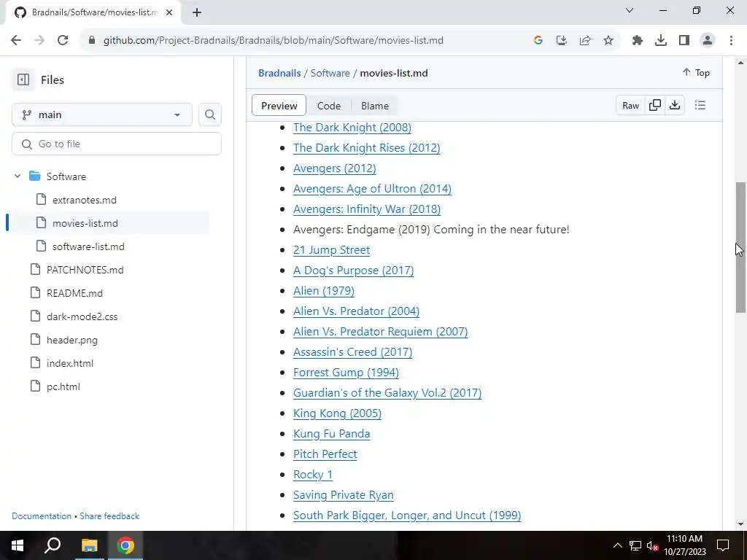Click the Share feedback link
The width and height of the screenshot is (747, 560).
(109, 516)
